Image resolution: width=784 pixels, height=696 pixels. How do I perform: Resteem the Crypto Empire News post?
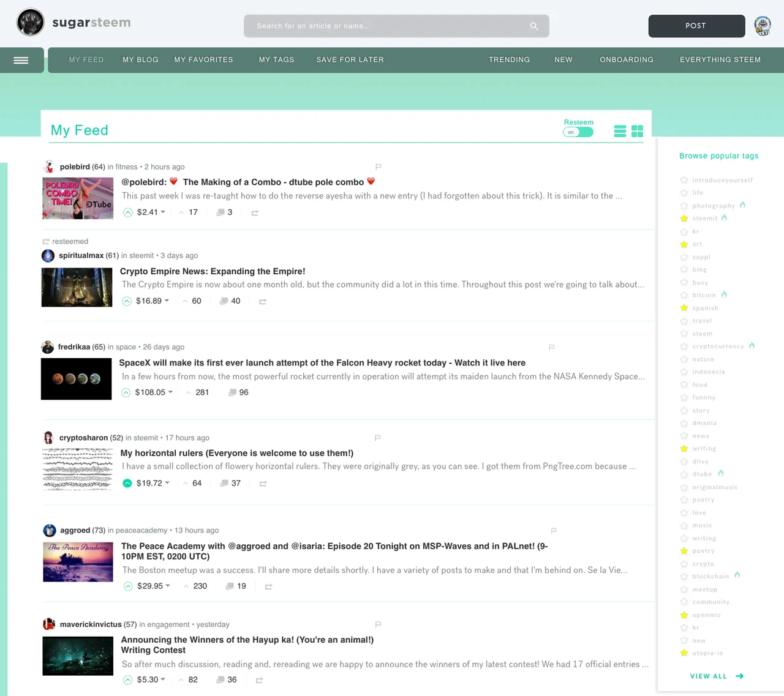click(x=263, y=302)
